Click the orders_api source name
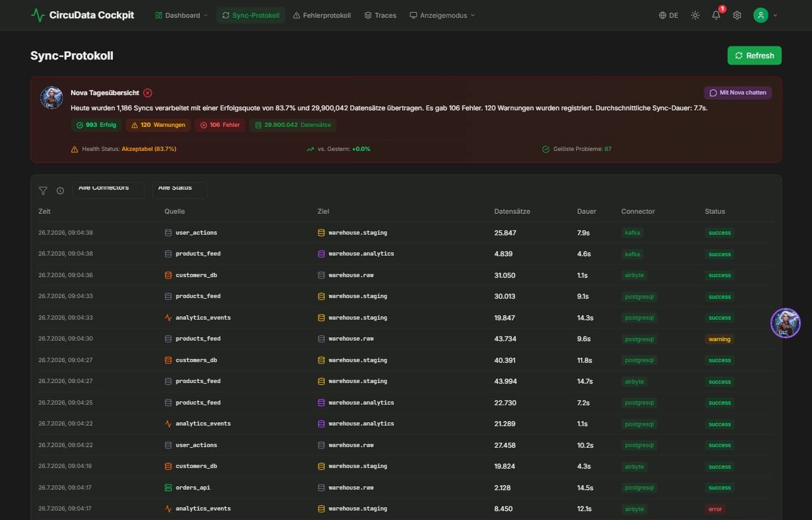 coord(193,488)
